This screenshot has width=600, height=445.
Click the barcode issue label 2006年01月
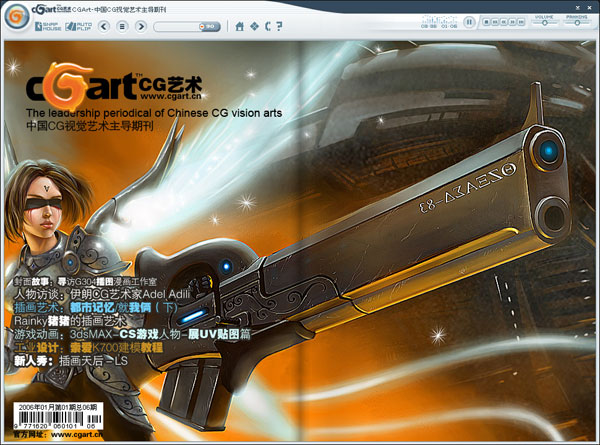tap(58, 416)
